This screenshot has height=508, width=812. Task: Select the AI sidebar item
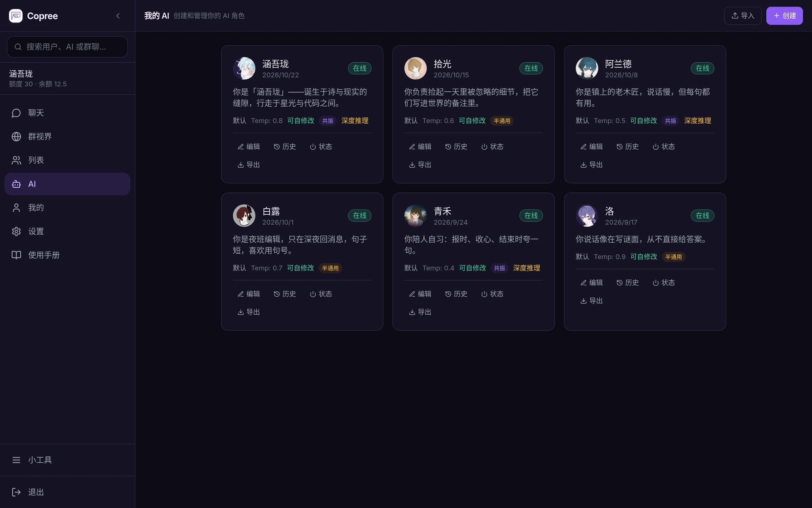pos(67,184)
